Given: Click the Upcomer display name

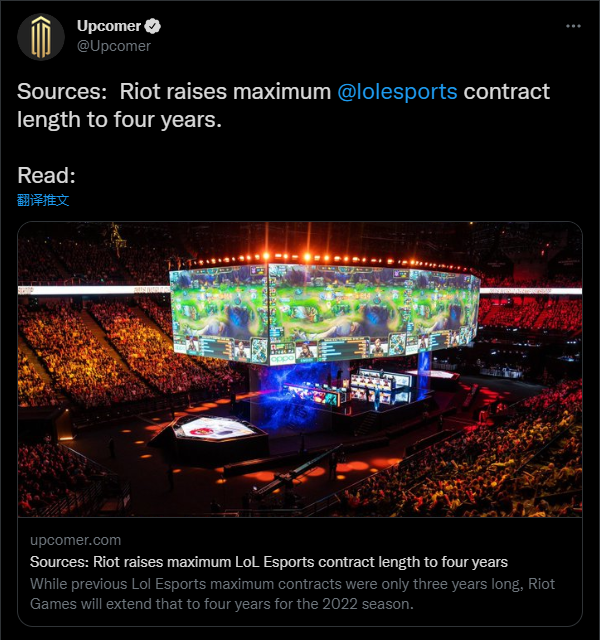Looking at the screenshot, I should coord(109,26).
